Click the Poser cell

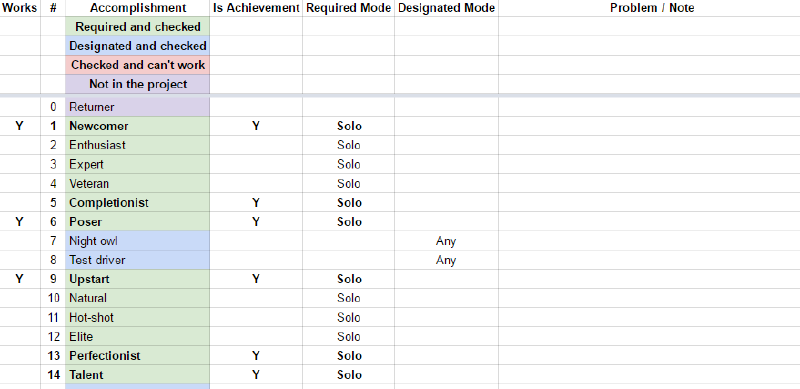(138, 222)
